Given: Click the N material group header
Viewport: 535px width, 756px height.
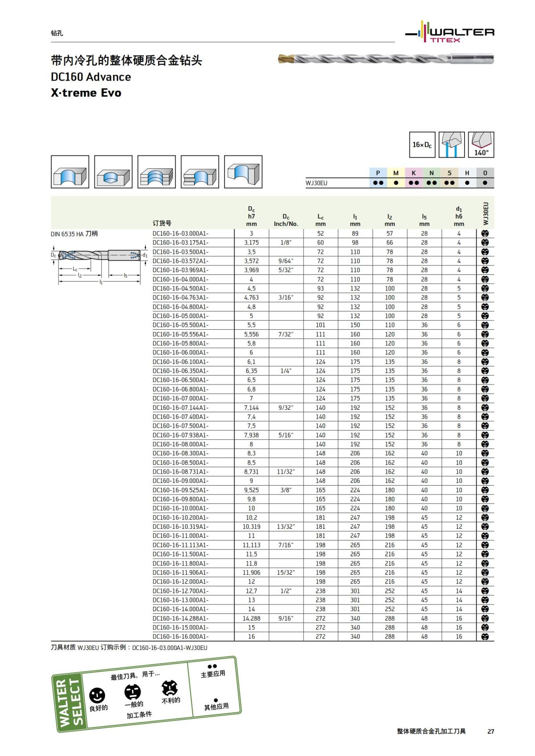Looking at the screenshot, I should [432, 173].
